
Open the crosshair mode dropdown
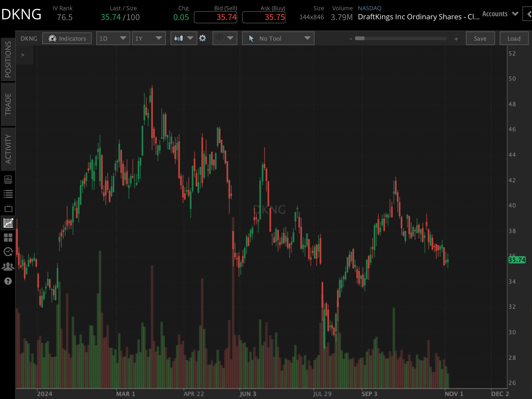[x=225, y=38]
